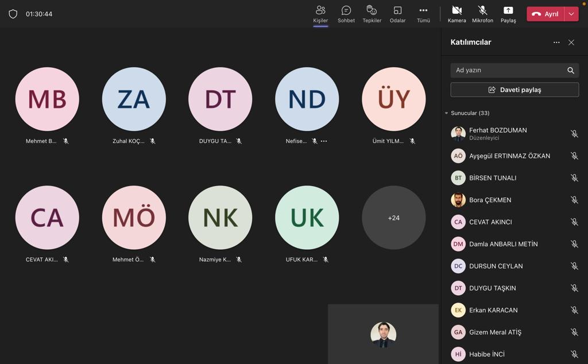Click Bora ÇEKMEN's muted mic icon

pyautogui.click(x=574, y=200)
